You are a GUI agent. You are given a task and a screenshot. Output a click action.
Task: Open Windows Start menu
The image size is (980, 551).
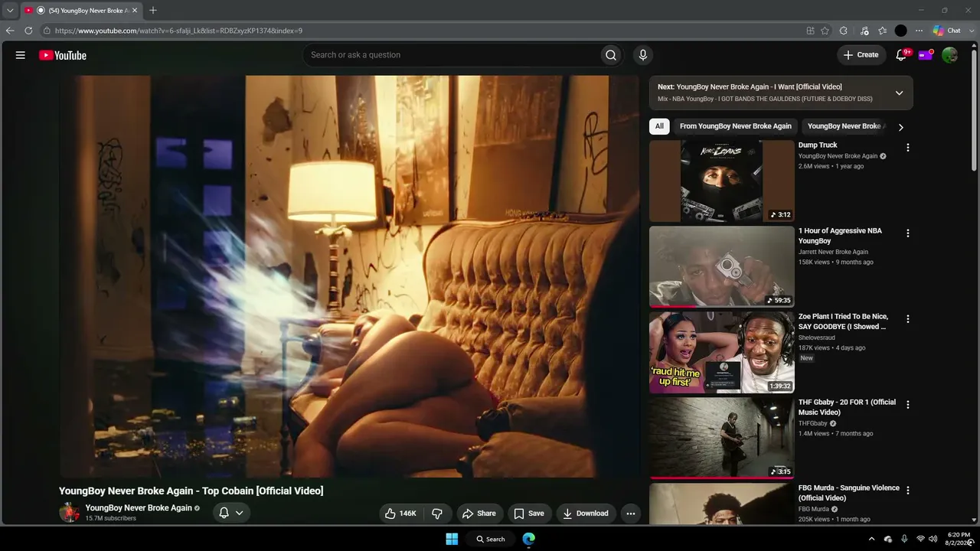(452, 539)
